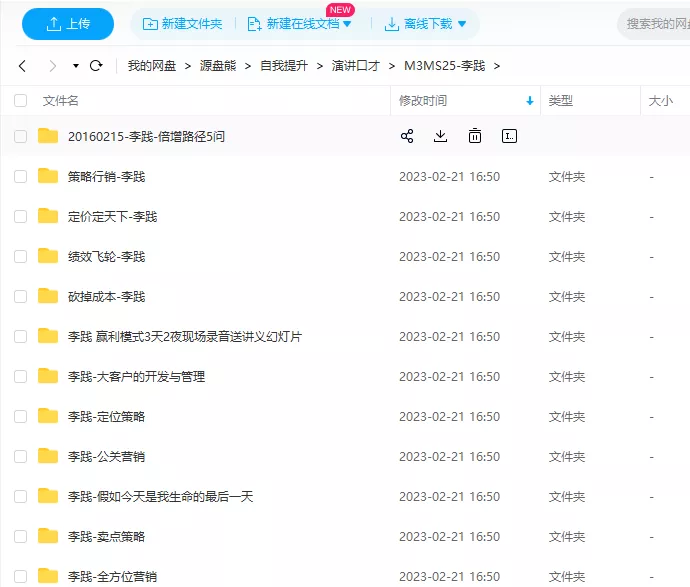The height and width of the screenshot is (587, 690).
Task: Click the trash delete icon on the first row
Action: point(475,136)
